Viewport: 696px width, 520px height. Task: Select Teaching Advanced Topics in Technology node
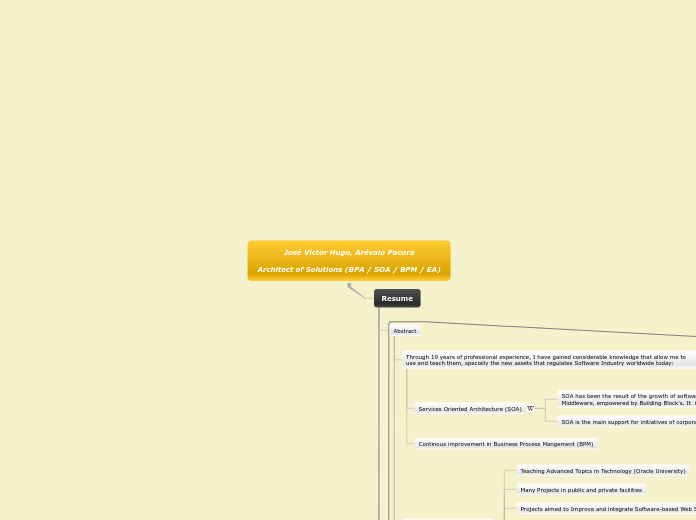(x=603, y=471)
